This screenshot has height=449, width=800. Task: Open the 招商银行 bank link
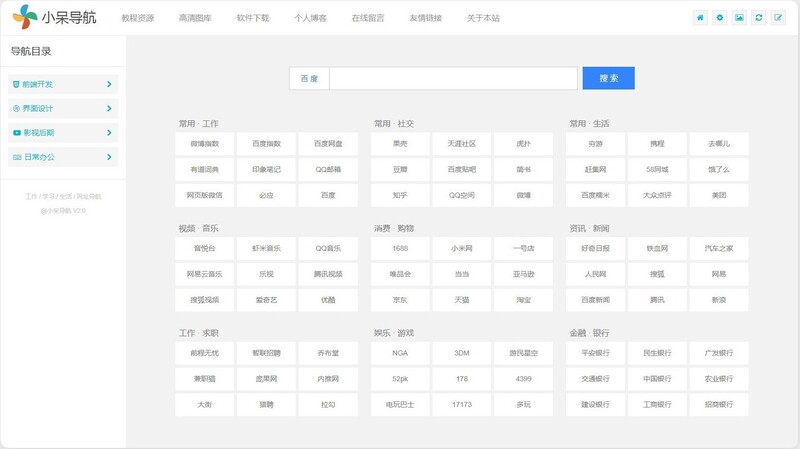point(719,405)
